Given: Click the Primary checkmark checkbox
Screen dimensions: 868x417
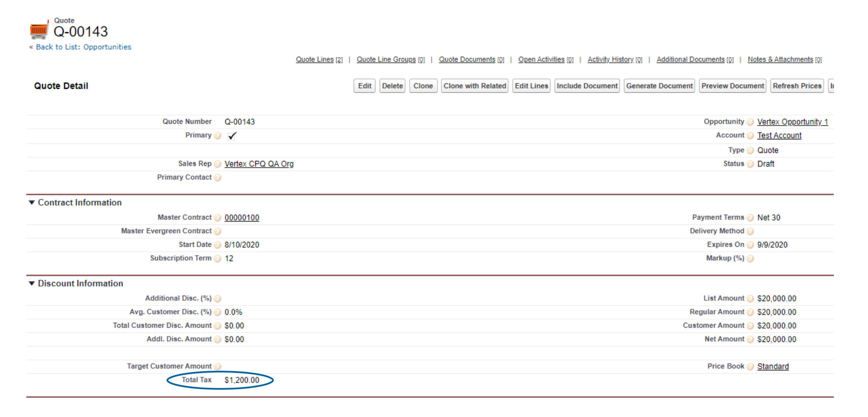Looking at the screenshot, I should point(232,136).
